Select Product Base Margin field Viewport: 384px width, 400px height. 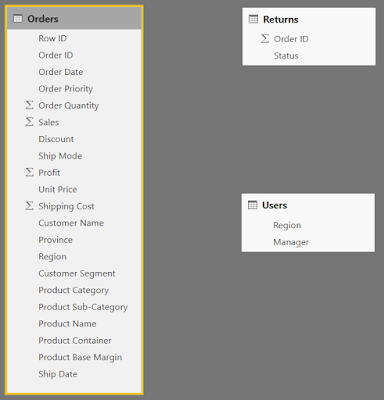75,357
